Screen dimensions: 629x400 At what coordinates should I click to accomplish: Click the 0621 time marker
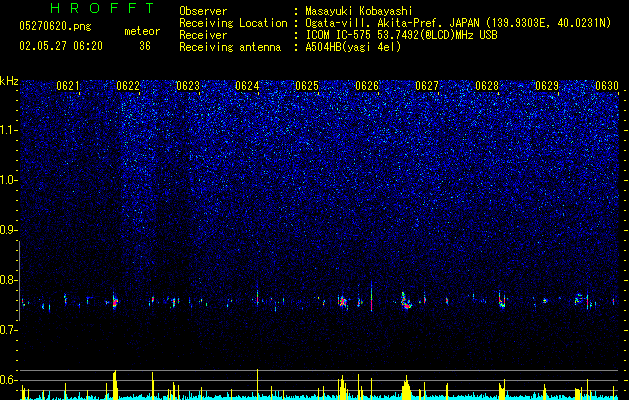pos(68,85)
